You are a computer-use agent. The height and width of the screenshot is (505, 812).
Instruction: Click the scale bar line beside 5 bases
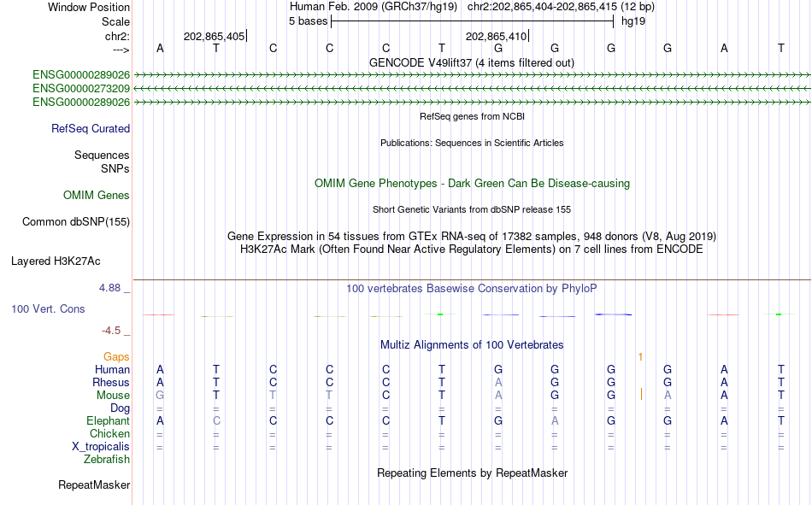[473, 21]
